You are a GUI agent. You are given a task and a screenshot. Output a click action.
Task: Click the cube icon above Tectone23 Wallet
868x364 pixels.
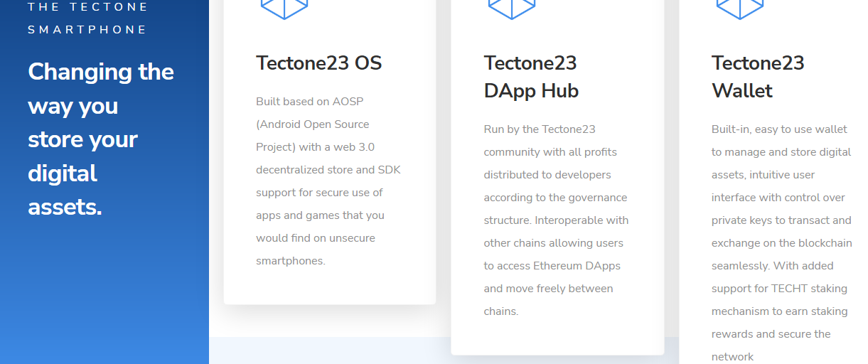(739, 8)
